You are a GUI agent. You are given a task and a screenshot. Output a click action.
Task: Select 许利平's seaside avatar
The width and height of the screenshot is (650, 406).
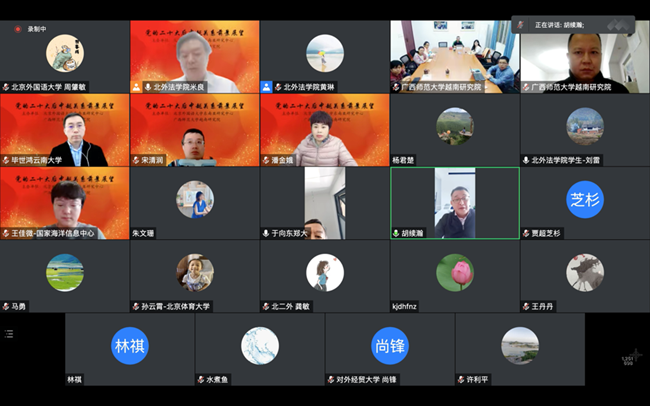pyautogui.click(x=520, y=346)
